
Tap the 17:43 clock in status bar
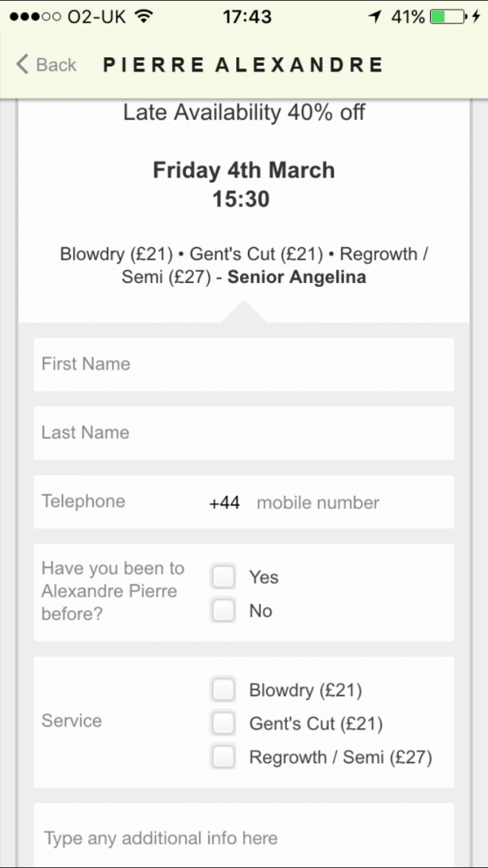coord(247,16)
